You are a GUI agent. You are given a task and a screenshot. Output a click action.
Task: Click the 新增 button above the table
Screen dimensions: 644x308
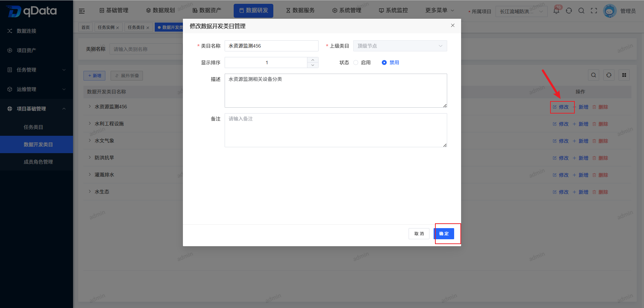pos(94,76)
